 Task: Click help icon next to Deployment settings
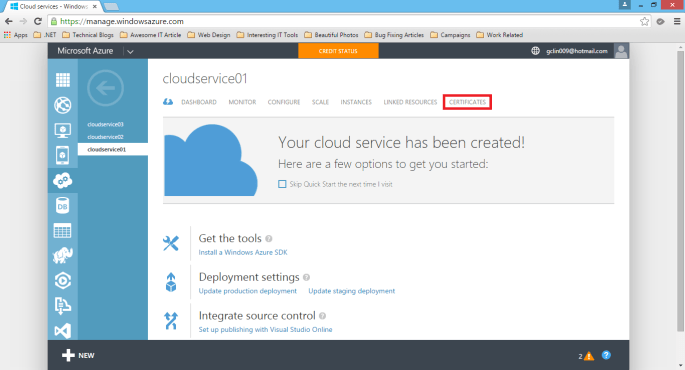(x=306, y=277)
